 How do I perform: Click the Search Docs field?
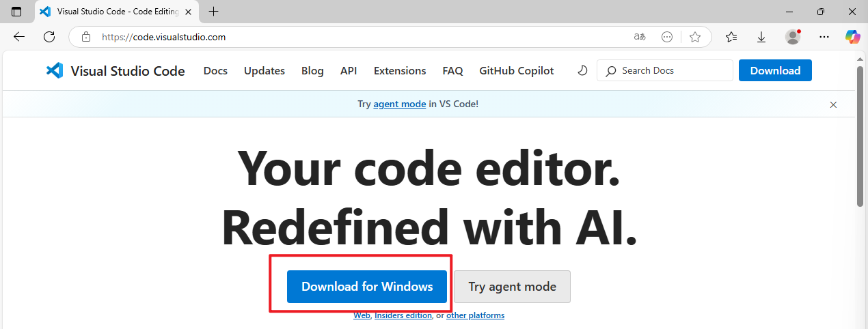coord(664,70)
